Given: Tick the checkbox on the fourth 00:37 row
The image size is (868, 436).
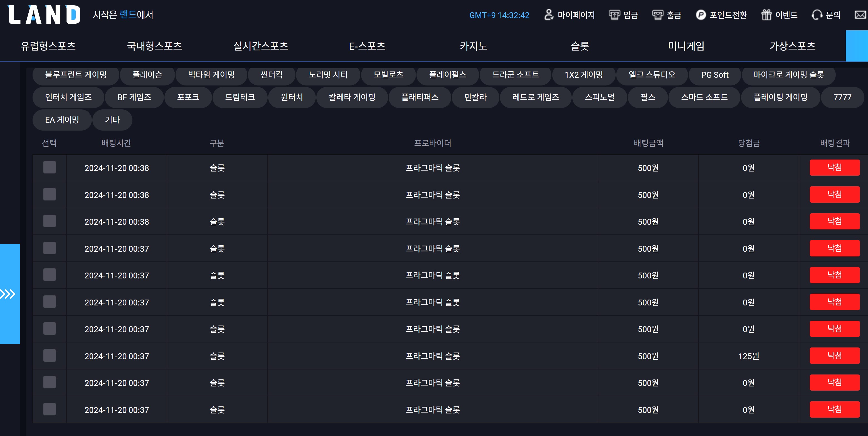Looking at the screenshot, I should coord(50,329).
